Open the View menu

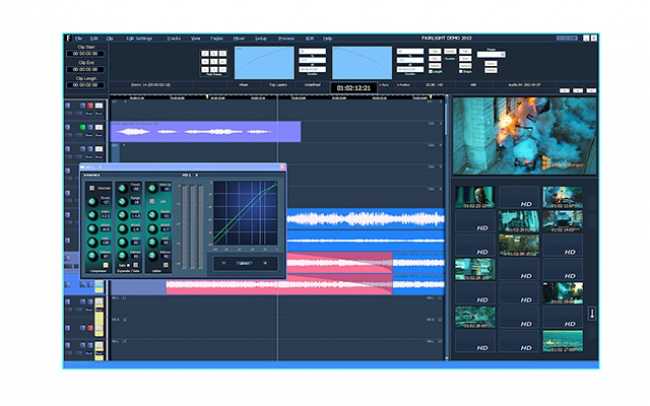[195, 38]
